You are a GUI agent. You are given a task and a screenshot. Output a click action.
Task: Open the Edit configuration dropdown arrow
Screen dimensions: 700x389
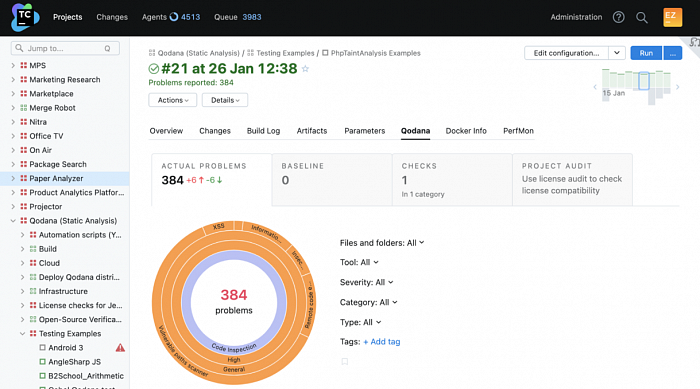click(x=617, y=53)
